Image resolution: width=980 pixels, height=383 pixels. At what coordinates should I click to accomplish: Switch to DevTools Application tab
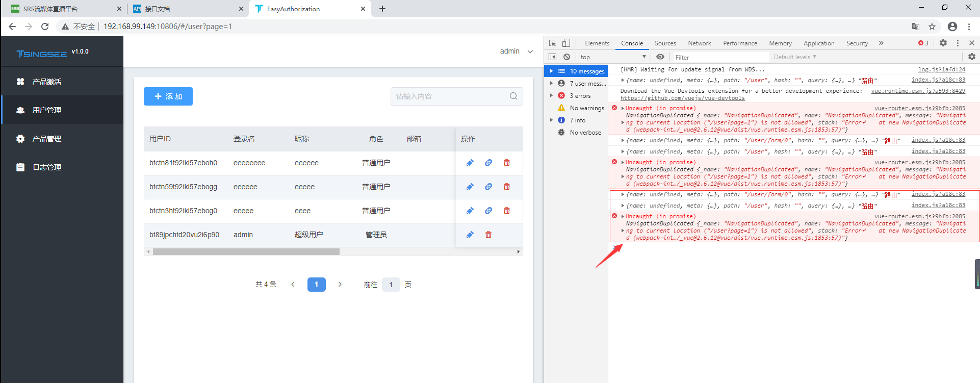coord(819,43)
